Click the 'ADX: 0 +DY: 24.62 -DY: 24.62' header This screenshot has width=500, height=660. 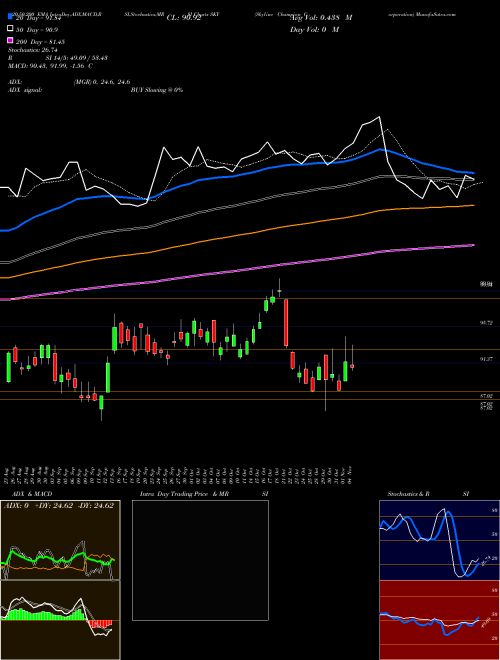[59, 506]
